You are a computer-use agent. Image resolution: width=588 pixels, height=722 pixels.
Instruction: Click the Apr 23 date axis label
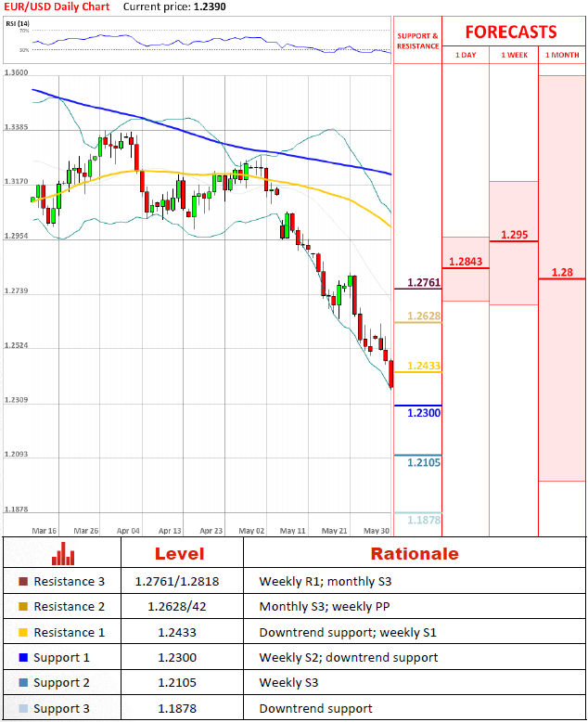(x=211, y=531)
